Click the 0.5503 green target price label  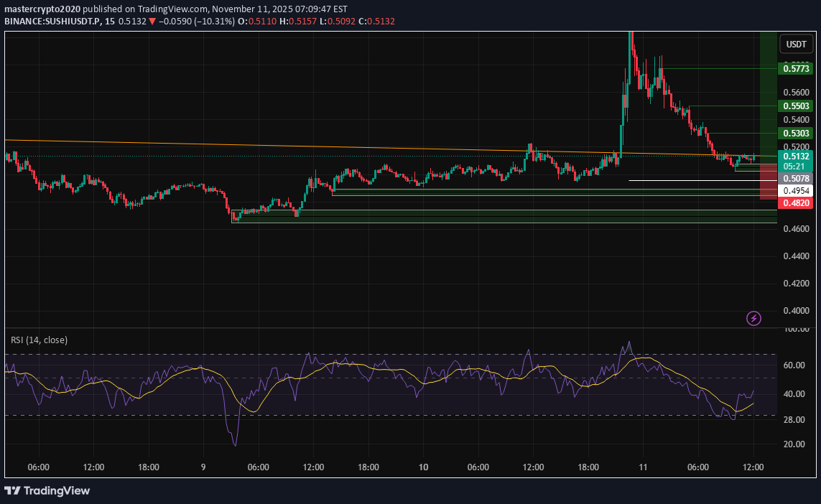point(796,106)
